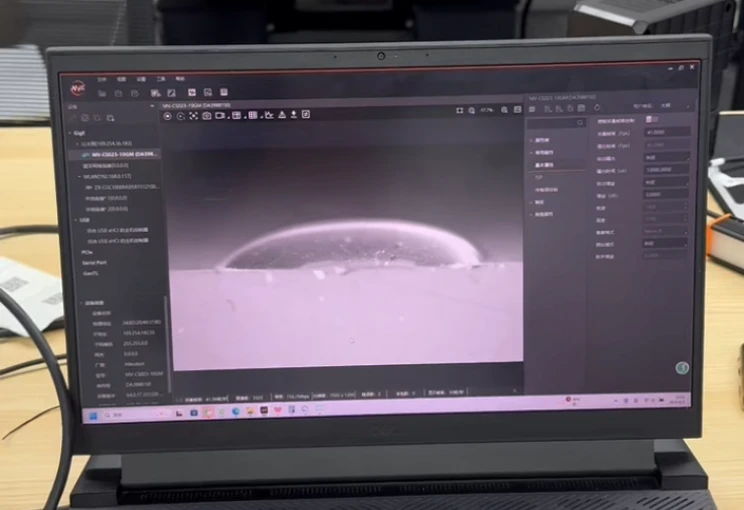Open the 帮助 menu
The image size is (744, 510).
[x=179, y=78]
